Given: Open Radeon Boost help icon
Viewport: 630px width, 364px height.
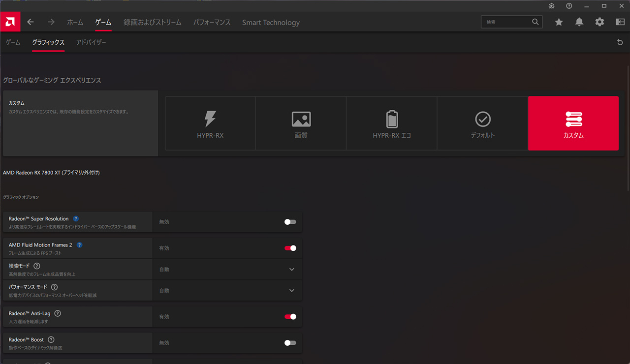Looking at the screenshot, I should 51,339.
